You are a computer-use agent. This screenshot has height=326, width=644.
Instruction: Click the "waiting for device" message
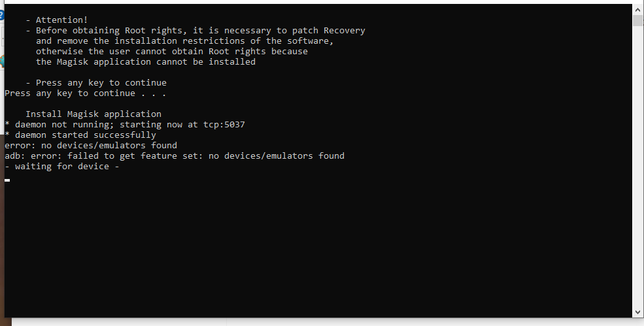(x=62, y=167)
